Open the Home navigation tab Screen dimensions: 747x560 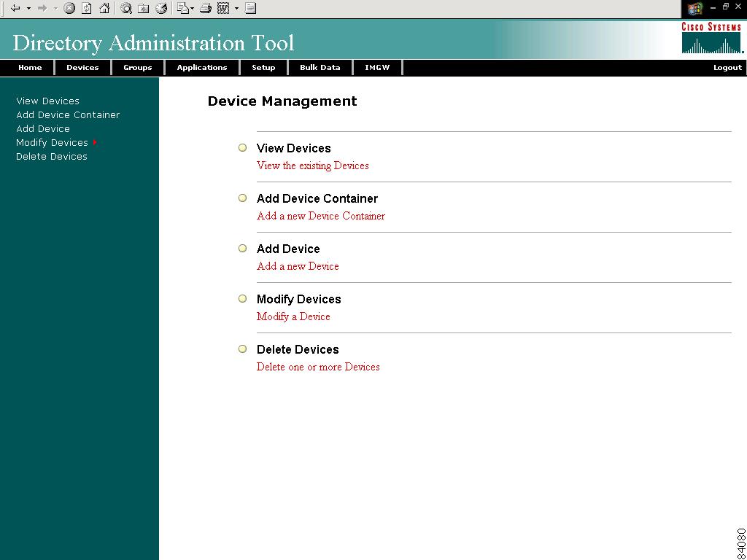pyautogui.click(x=30, y=68)
